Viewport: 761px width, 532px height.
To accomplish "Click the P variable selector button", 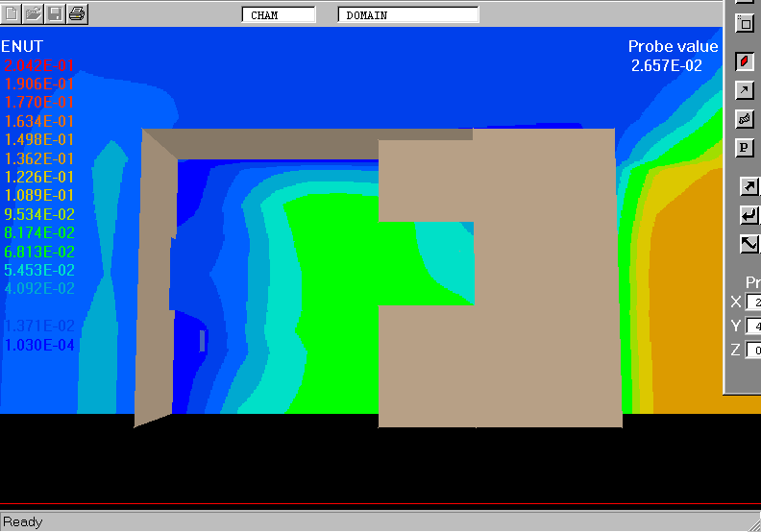I will [x=745, y=148].
